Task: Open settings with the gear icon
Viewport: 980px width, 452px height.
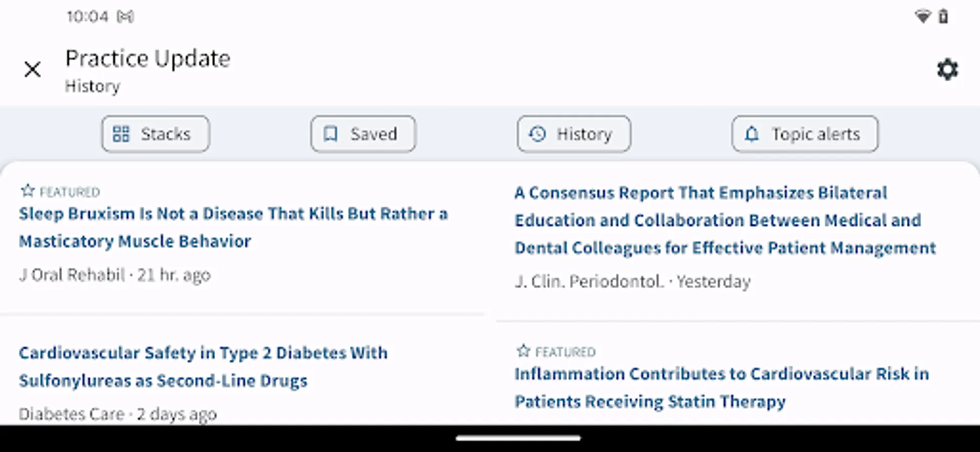Action: click(x=947, y=69)
